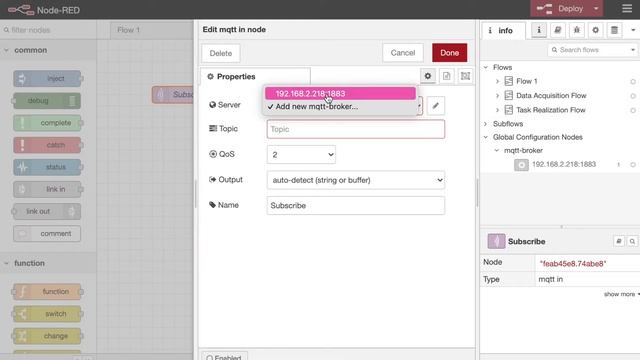Screen dimensions: 640x360
Task: Select 192.168.2.218:1883 config node in tree
Action: pos(564,164)
